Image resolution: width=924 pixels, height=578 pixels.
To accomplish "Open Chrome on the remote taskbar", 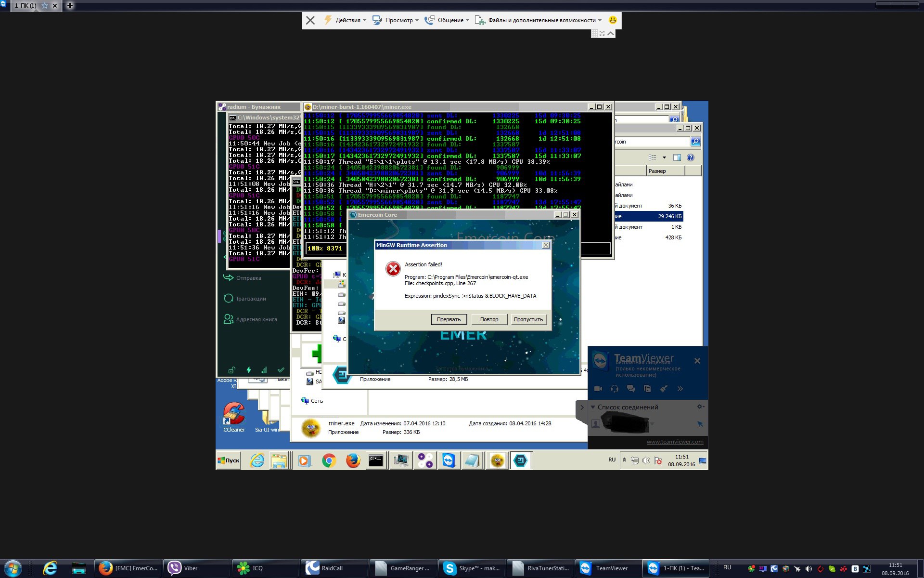I will click(x=329, y=460).
